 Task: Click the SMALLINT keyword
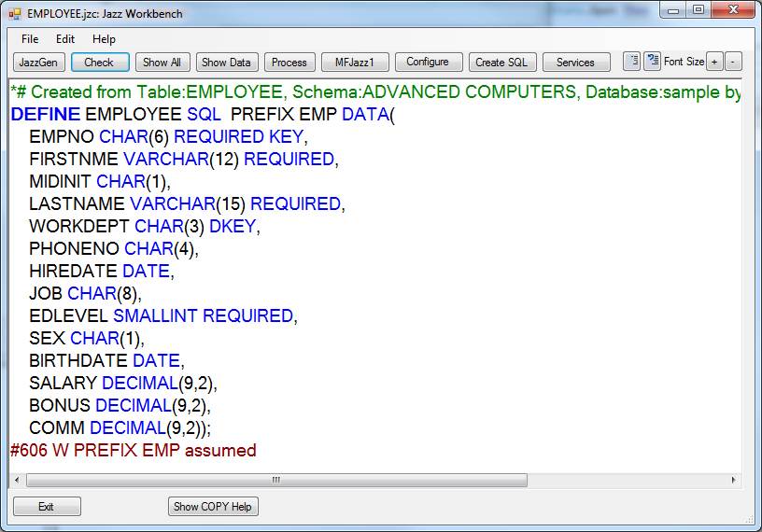[155, 315]
